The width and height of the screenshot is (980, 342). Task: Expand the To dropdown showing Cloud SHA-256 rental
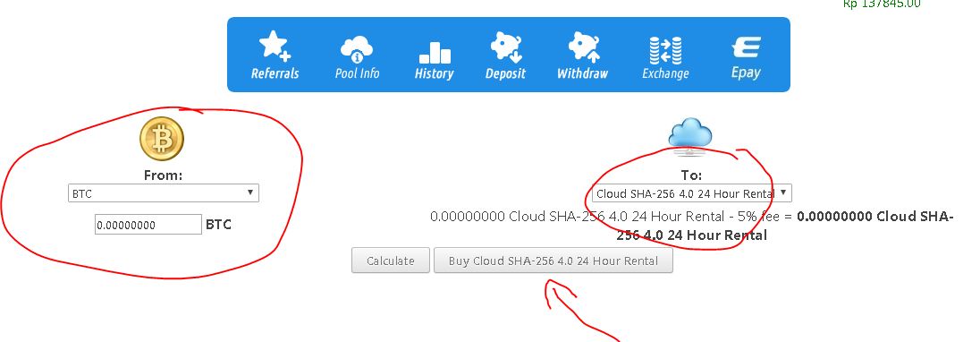[692, 193]
